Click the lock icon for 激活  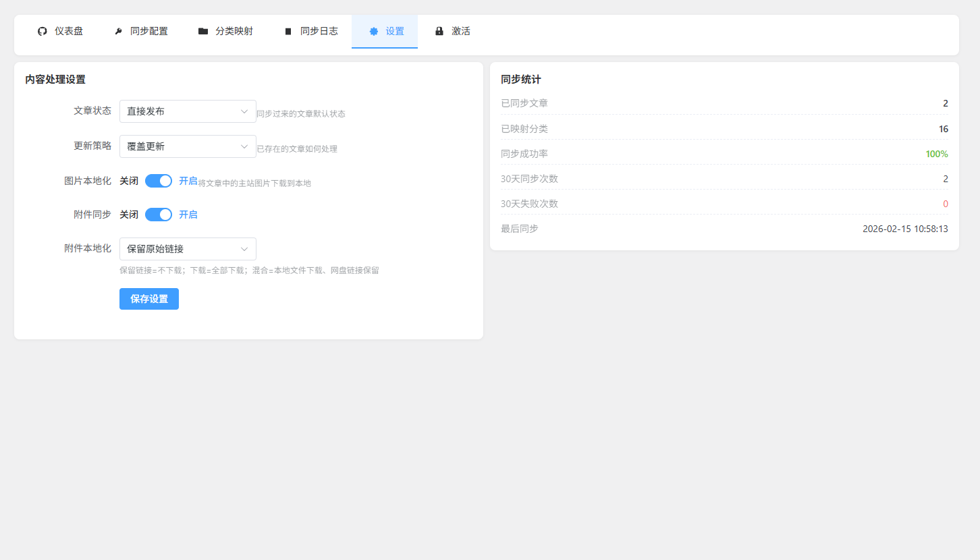point(439,32)
